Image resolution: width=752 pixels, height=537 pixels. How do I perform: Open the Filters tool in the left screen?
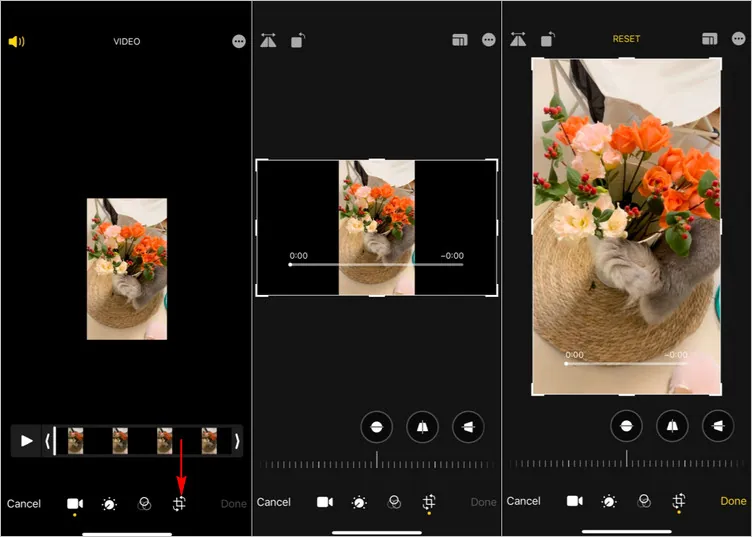click(144, 503)
